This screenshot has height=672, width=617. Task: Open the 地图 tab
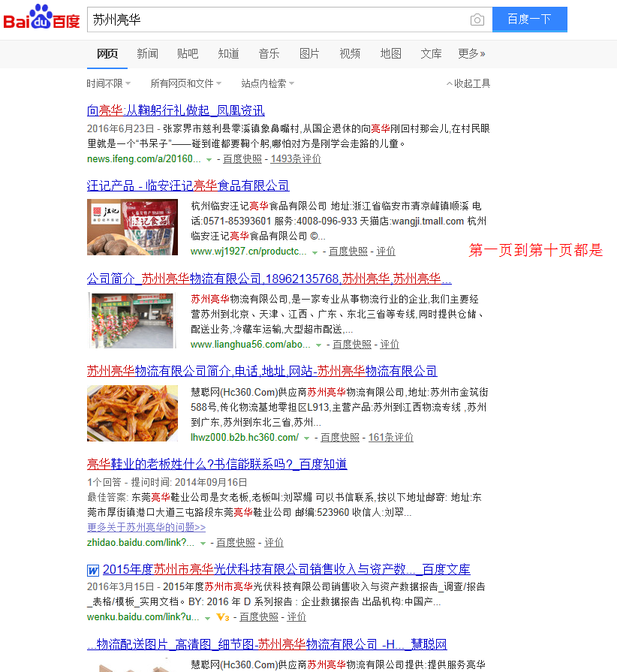pos(391,53)
